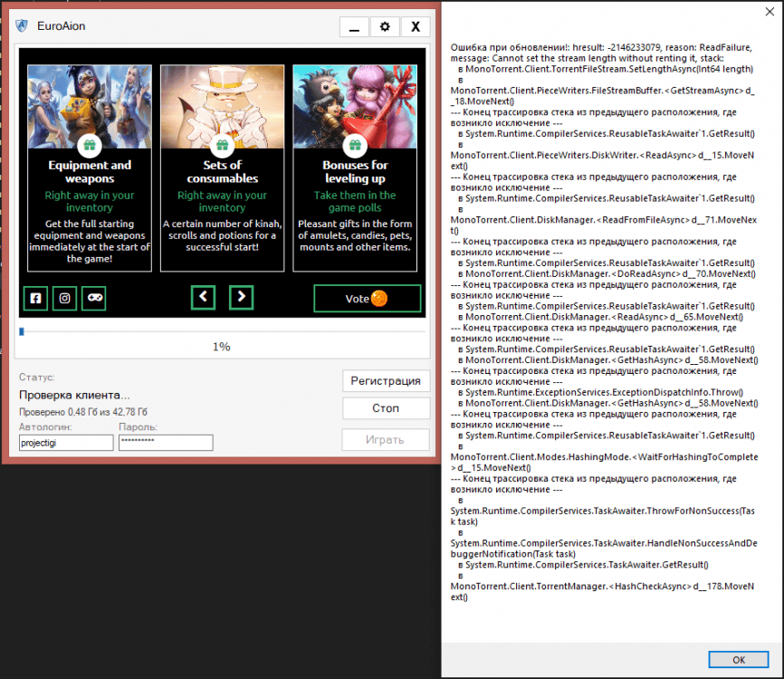The width and height of the screenshot is (784, 679).
Task: Click the client verification progress bar
Action: [221, 332]
